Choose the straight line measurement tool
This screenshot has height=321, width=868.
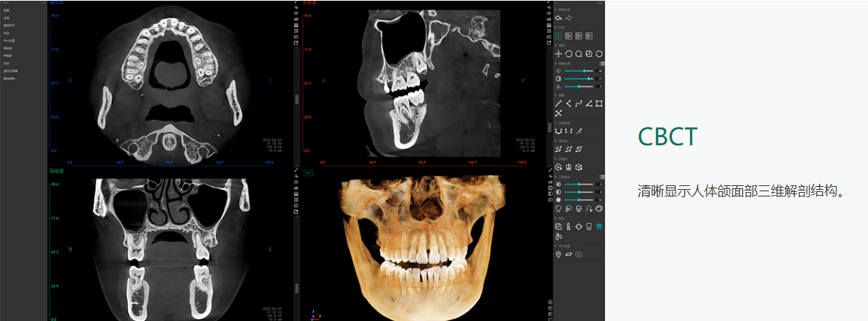tap(558, 104)
